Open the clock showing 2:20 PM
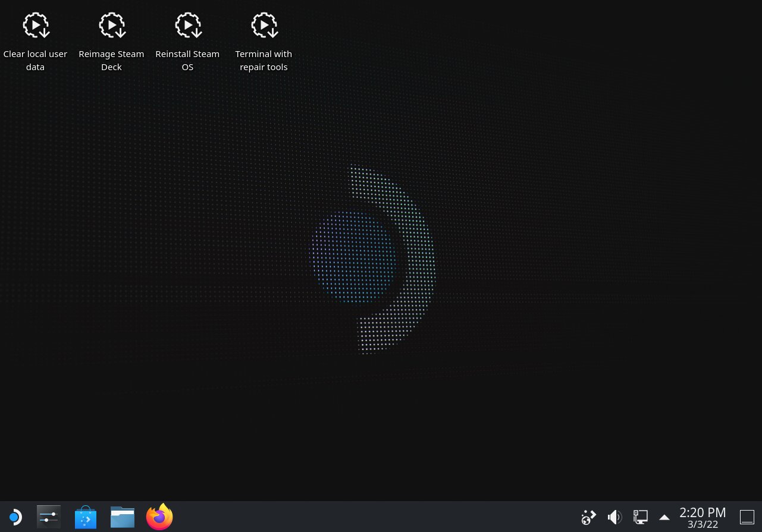The width and height of the screenshot is (762, 532). pyautogui.click(x=703, y=517)
